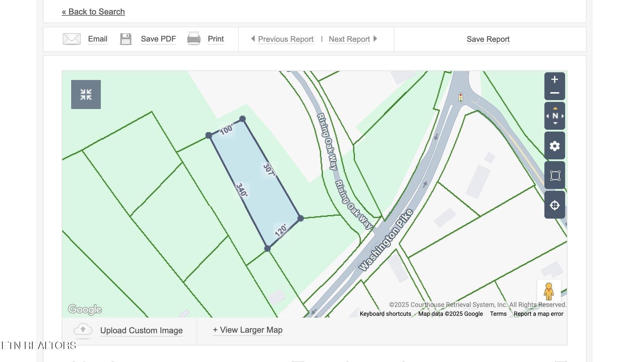The image size is (644, 362).
Task: Click Upload Custom Image
Action: (x=141, y=330)
